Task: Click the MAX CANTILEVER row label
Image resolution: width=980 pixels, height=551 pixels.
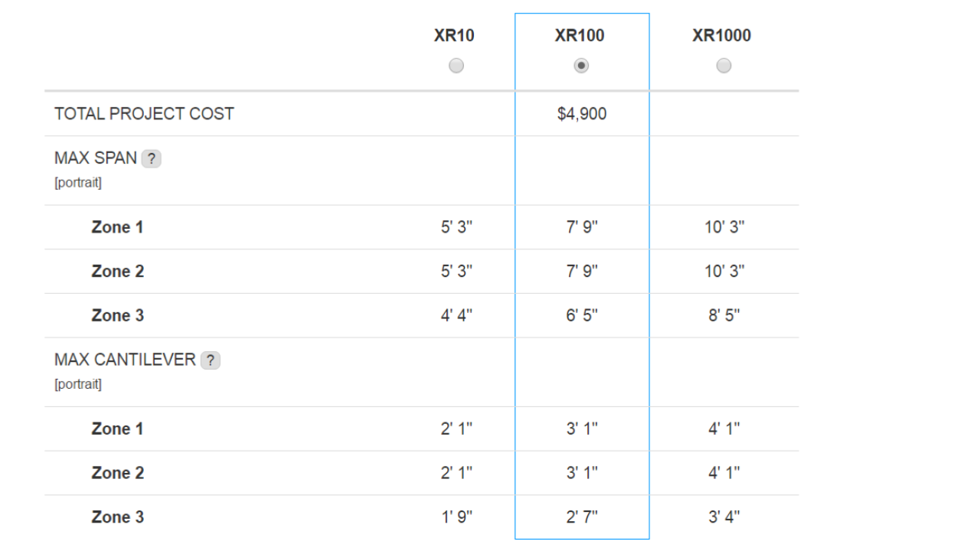Action: click(x=125, y=360)
